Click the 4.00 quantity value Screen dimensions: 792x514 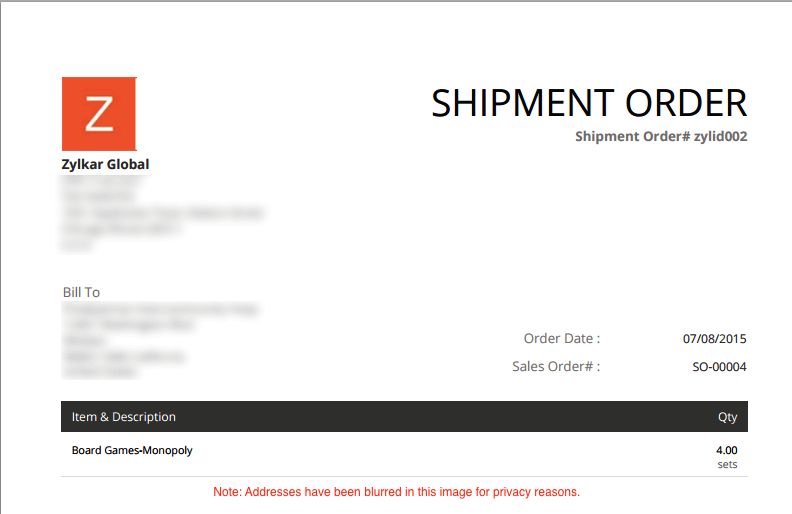tap(727, 450)
